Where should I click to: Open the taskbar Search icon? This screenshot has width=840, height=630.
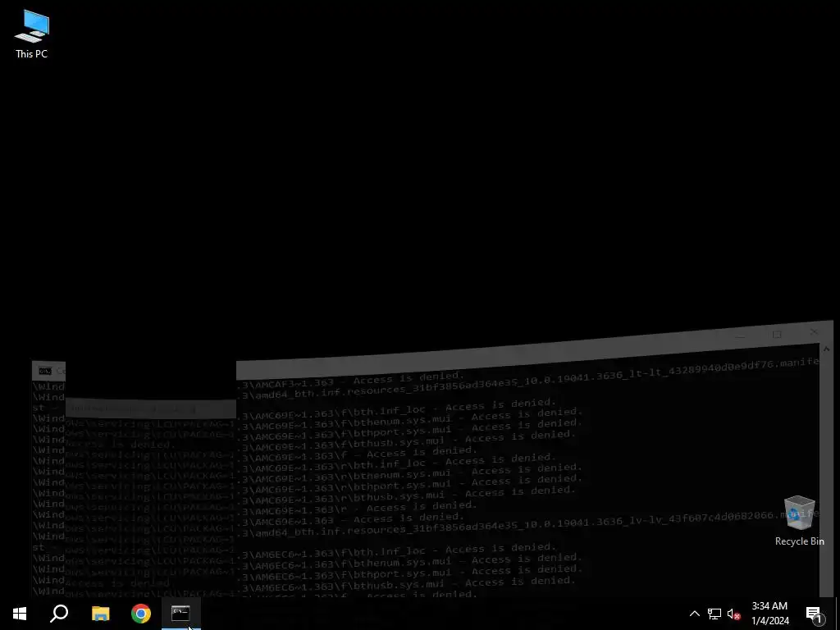59,614
